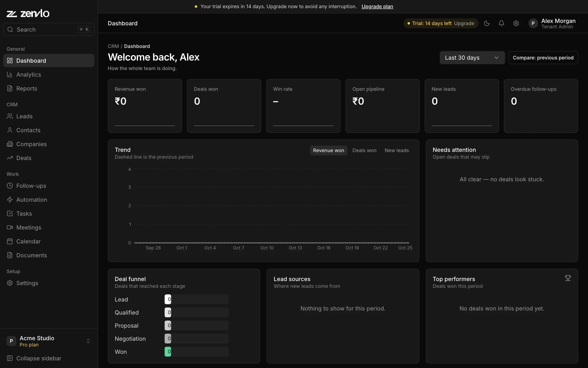The width and height of the screenshot is (588, 368).
Task: Click Upgrade in trial badge
Action: [464, 23]
